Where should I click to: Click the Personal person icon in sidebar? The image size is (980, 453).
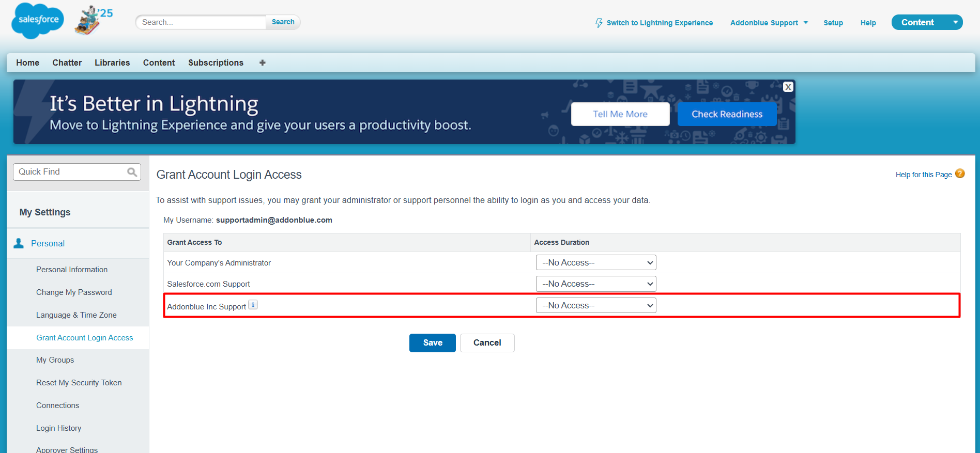[x=19, y=243]
